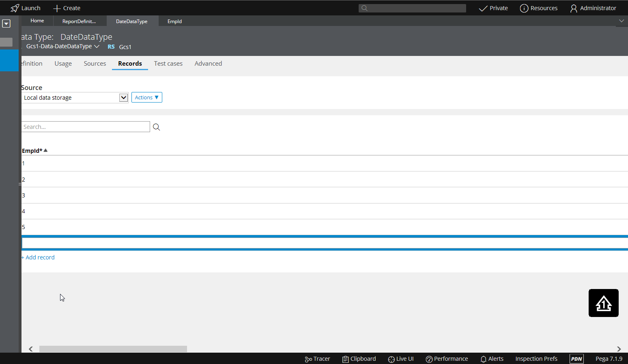Viewport: 628px width, 364px height.
Task: Click the magnifier in the top search box
Action: (x=364, y=8)
